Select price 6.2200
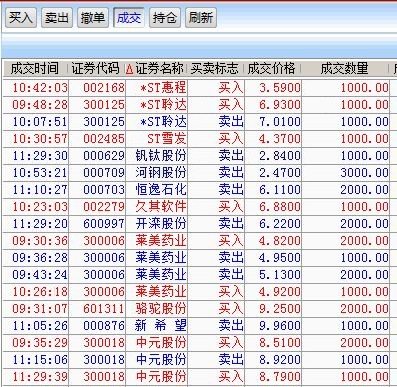The image size is (397, 387). coord(280,224)
